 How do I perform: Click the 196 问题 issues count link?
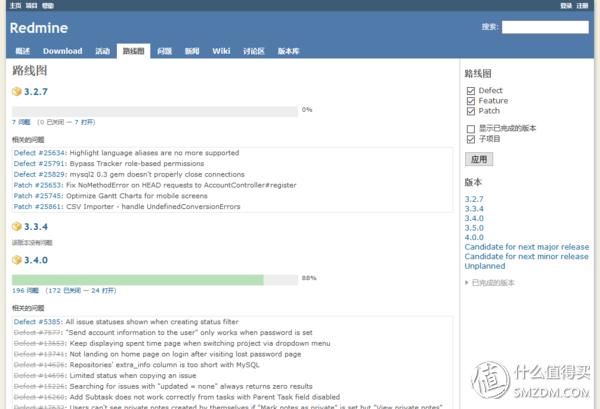(25, 290)
